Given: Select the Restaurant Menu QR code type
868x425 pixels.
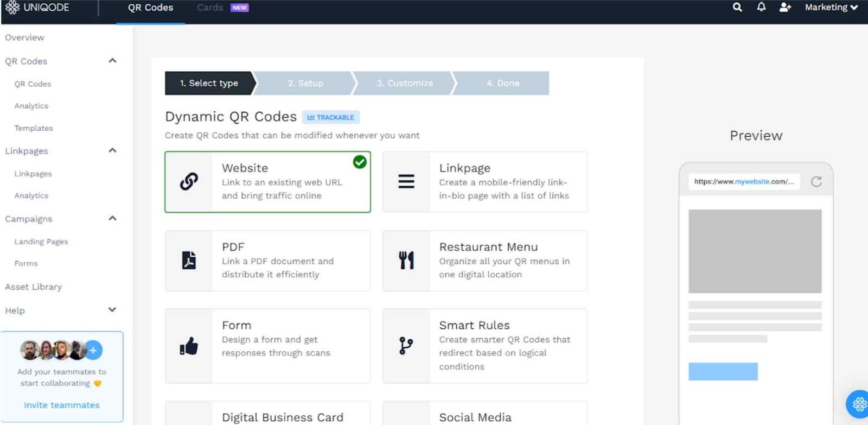Looking at the screenshot, I should (x=485, y=261).
